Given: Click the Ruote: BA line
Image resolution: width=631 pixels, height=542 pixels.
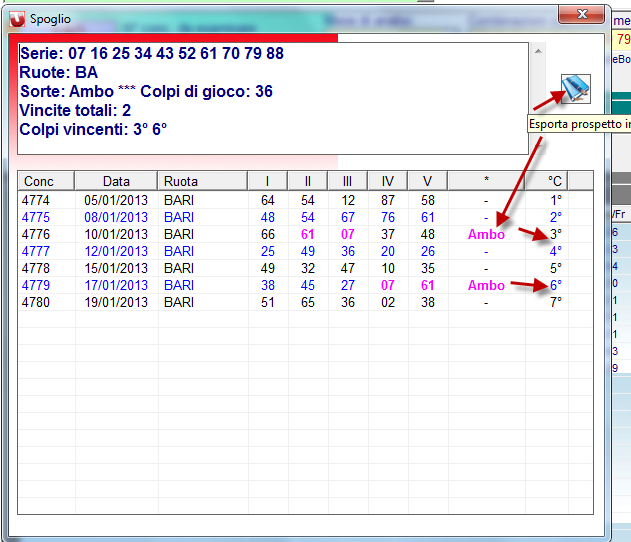Looking at the screenshot, I should coord(59,72).
